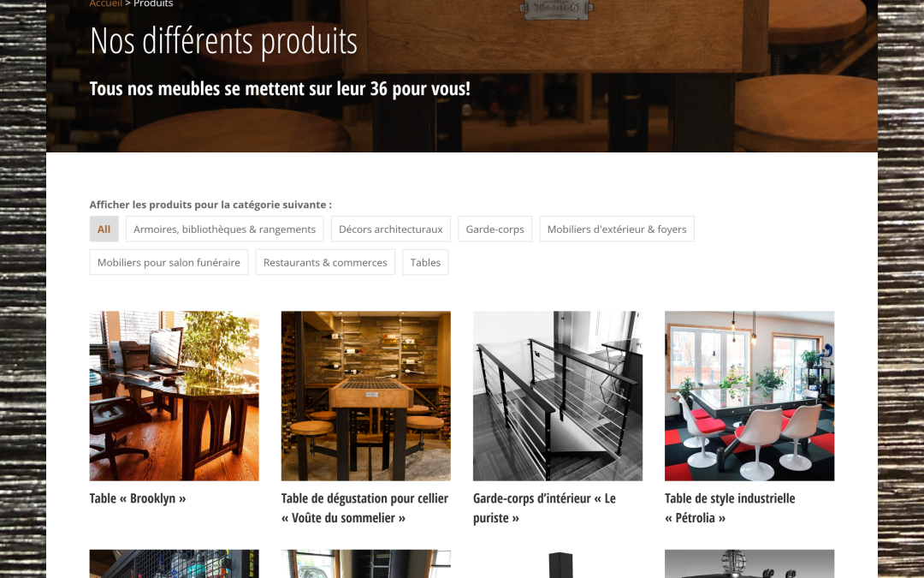The height and width of the screenshot is (578, 924).
Task: Open the partially visible first thumbnail in second row
Action: [174, 563]
